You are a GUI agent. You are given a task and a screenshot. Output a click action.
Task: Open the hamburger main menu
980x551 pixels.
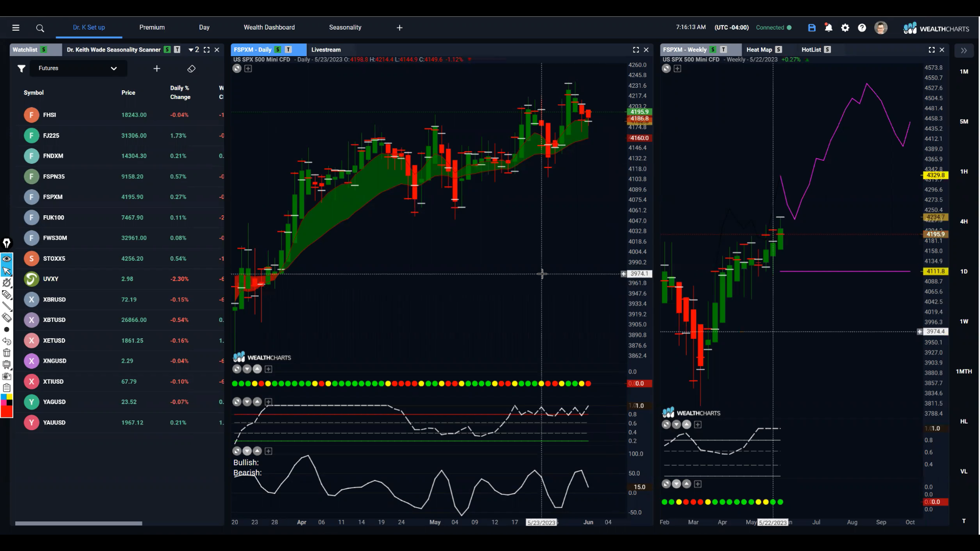(16, 28)
